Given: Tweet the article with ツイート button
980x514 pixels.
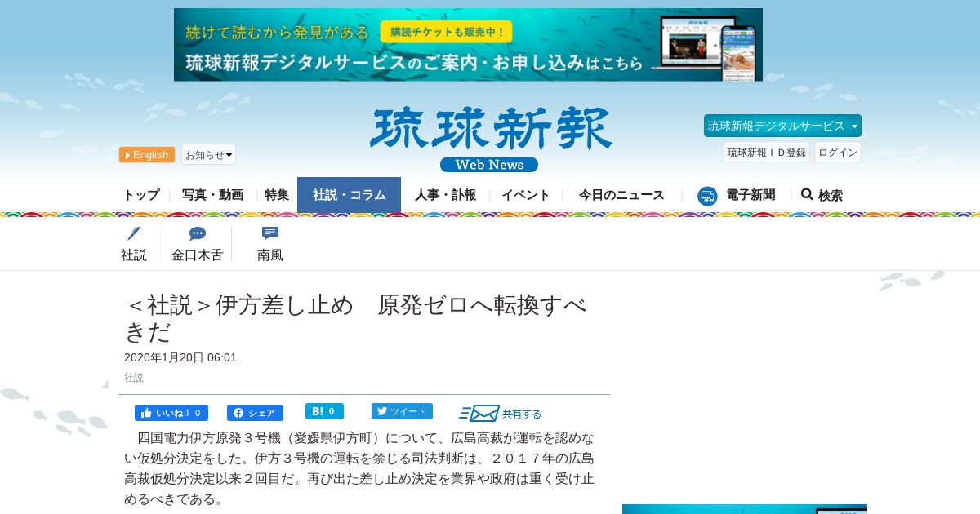Looking at the screenshot, I should pyautogui.click(x=402, y=411).
